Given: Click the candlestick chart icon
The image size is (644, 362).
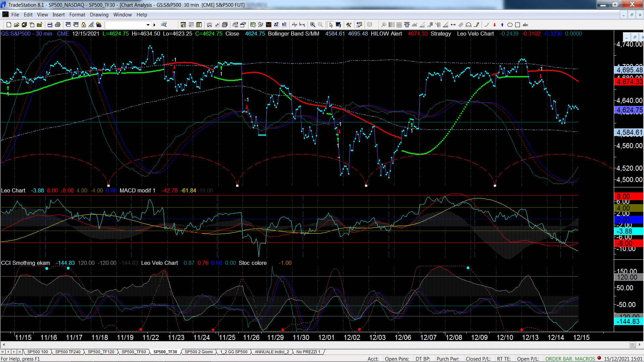Looking at the screenshot, I should pos(284,25).
